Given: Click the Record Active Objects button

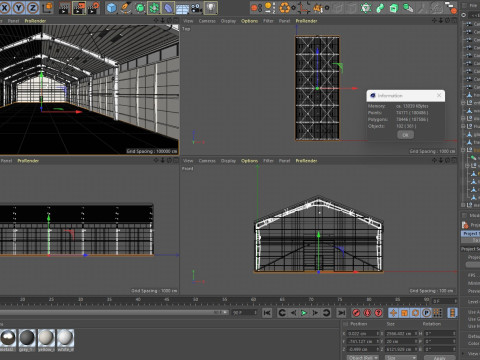Looking at the screenshot, I should tap(356, 313).
